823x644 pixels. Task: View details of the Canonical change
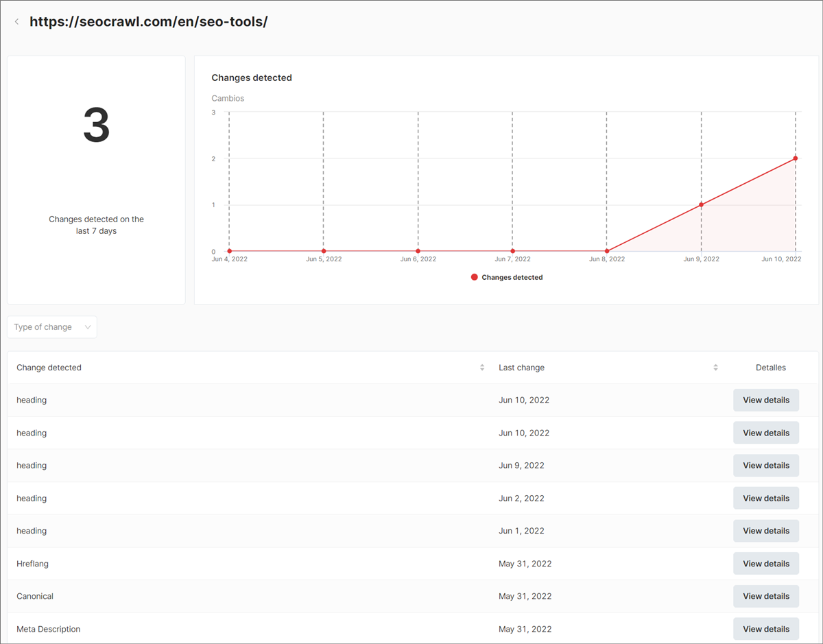[x=766, y=596]
